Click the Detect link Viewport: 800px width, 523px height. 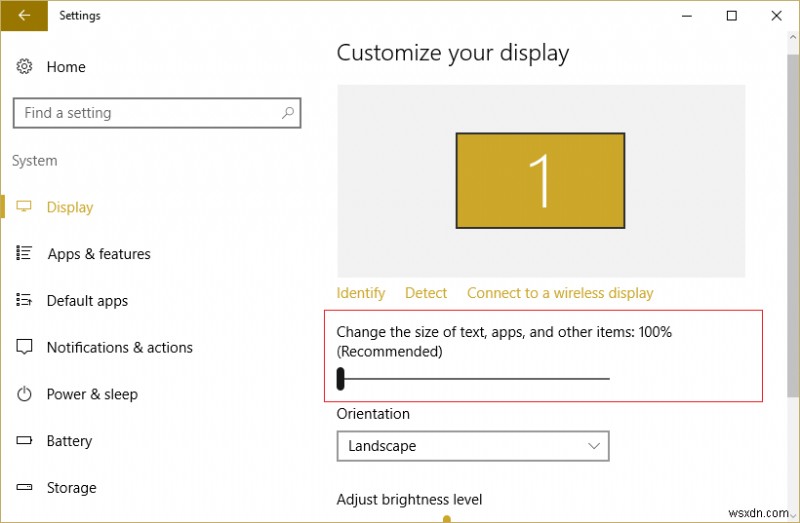coord(426,293)
